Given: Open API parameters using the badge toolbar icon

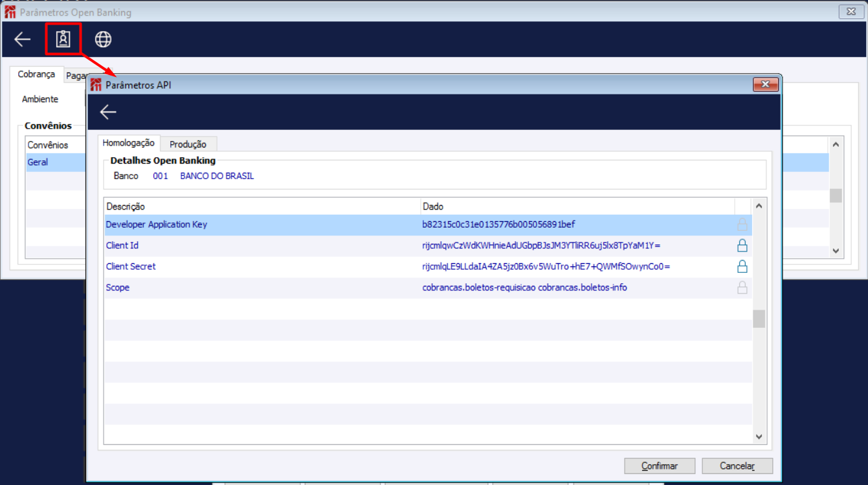Looking at the screenshot, I should coord(63,39).
